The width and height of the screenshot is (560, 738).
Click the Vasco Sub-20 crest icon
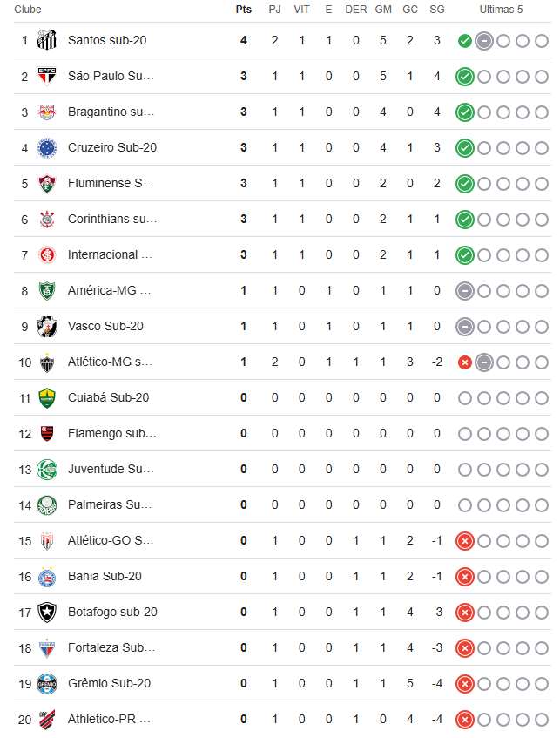47,327
